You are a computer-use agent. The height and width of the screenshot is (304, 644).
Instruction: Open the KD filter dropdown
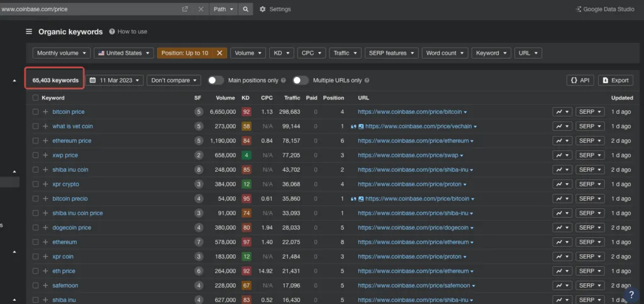tap(281, 53)
